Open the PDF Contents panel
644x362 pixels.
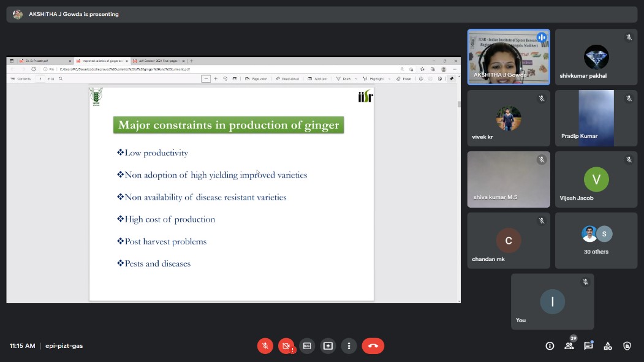(x=21, y=79)
